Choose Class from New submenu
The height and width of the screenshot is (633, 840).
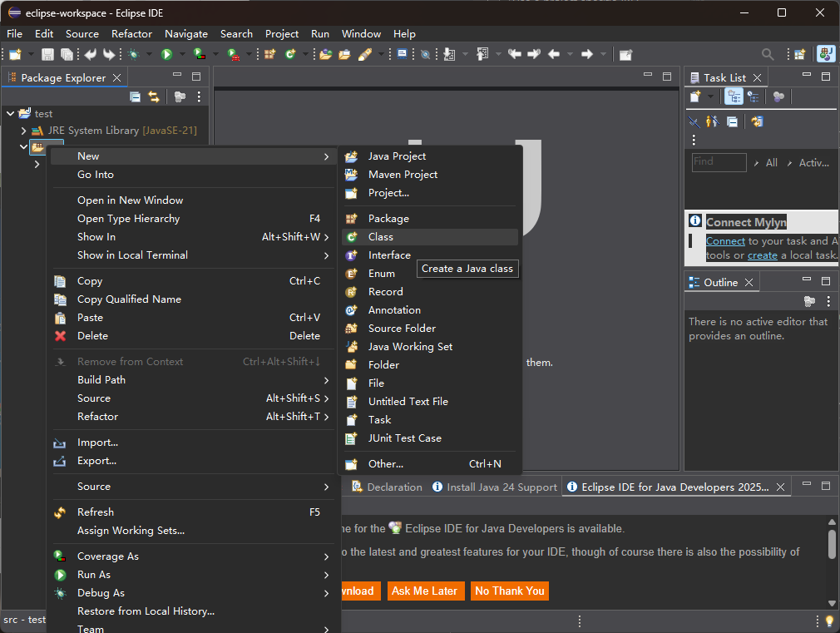tap(430, 237)
